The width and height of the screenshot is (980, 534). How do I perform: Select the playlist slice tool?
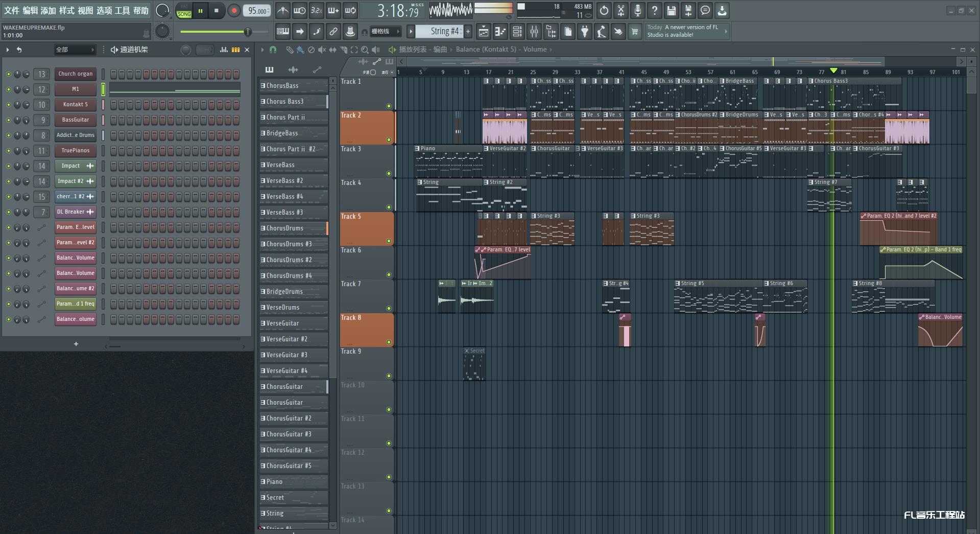(x=343, y=50)
